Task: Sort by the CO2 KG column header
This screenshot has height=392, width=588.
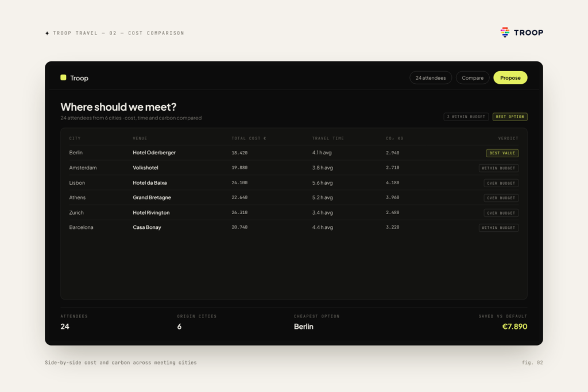Action: (x=394, y=138)
